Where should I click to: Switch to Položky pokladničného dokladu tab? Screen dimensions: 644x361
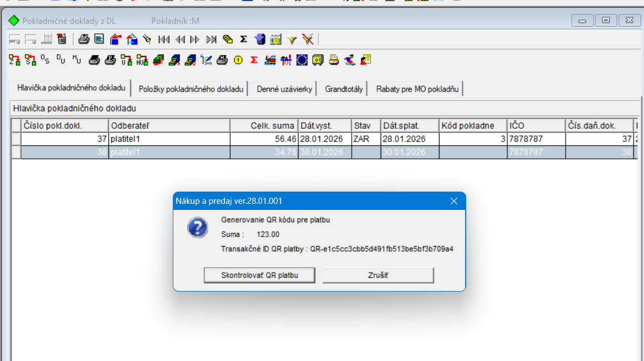[191, 89]
